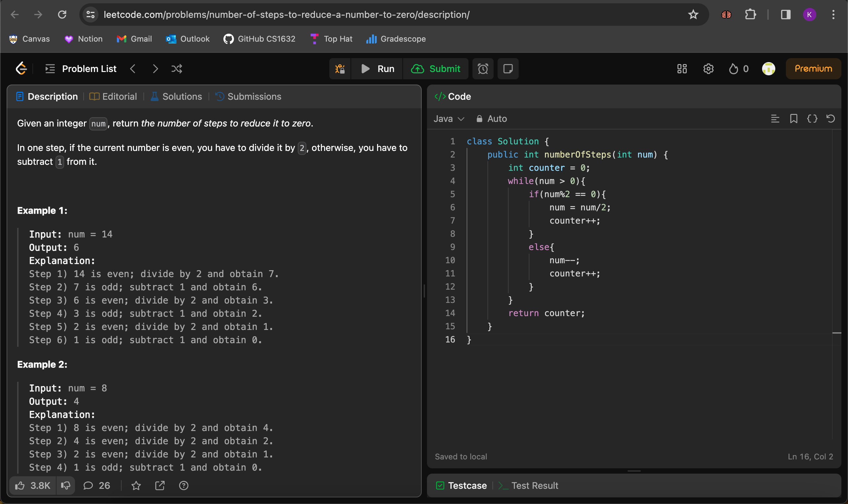
Task: Open the layout grid icon
Action: pyautogui.click(x=681, y=69)
